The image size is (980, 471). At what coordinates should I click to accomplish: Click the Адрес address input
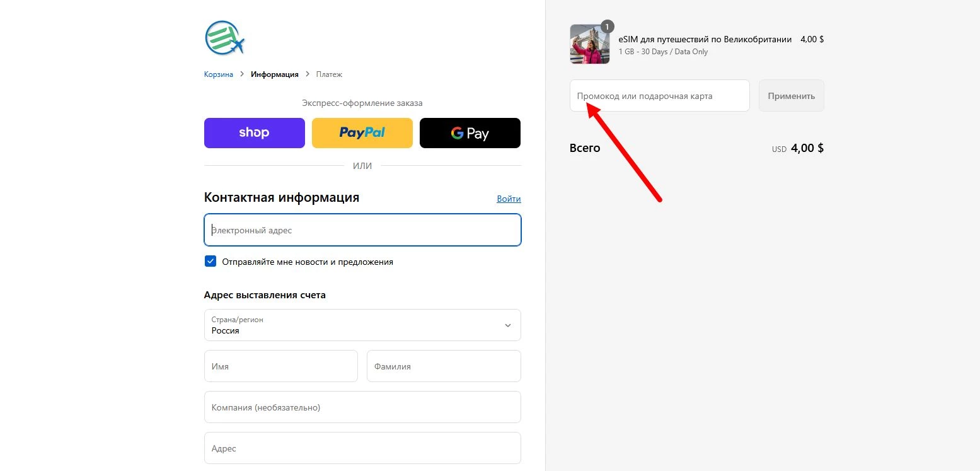[362, 448]
